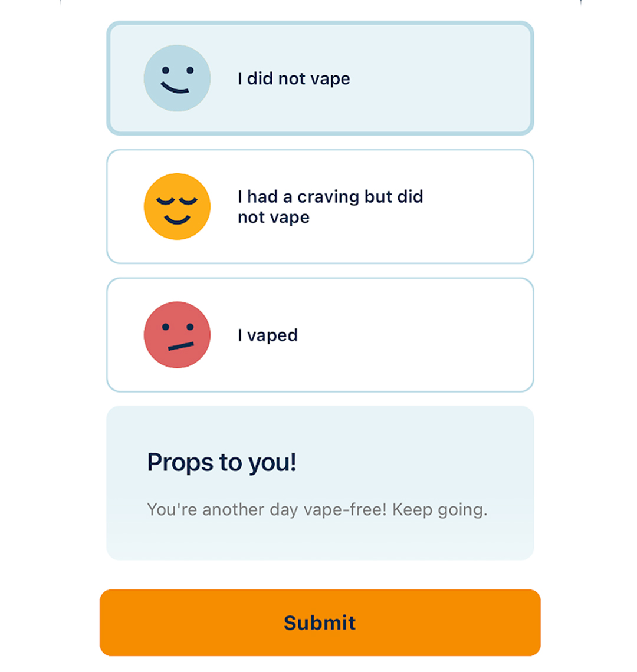Viewport: 637px width, 672px height.
Task: Click the "Keep going." sentence in the message
Action: 440,509
